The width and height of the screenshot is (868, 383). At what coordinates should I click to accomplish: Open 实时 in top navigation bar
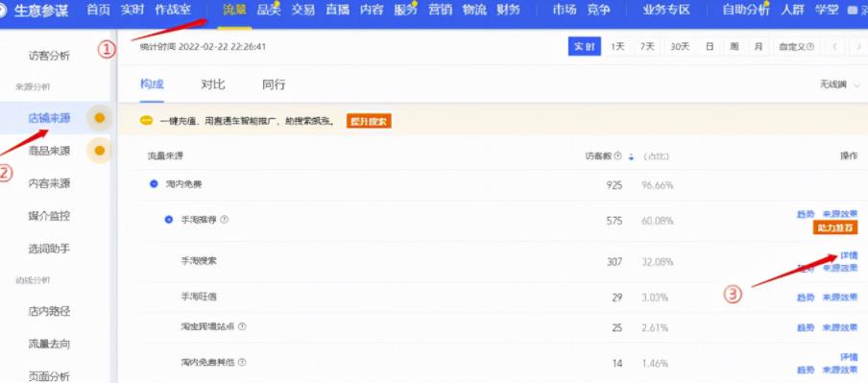point(133,10)
